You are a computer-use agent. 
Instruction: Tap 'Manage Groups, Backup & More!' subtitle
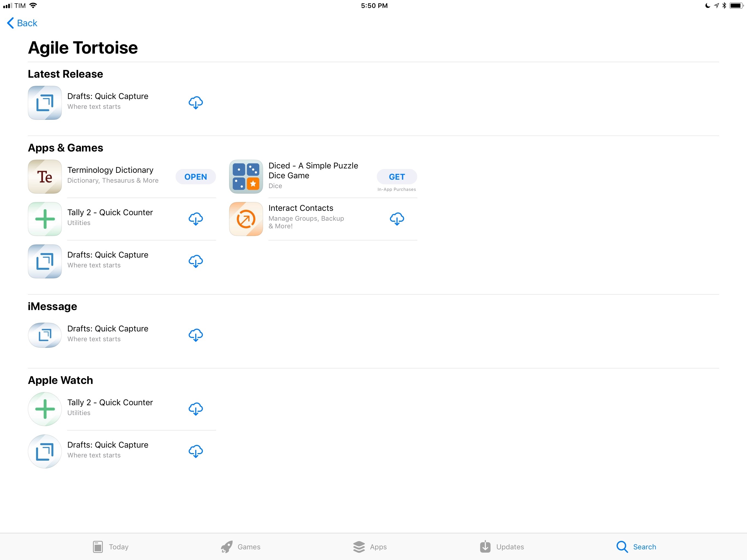point(306,222)
